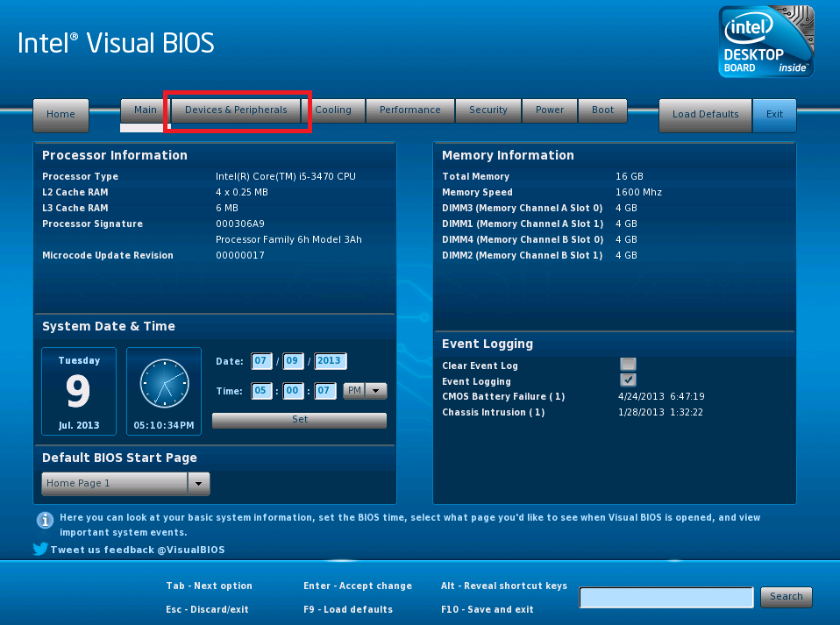840x625 pixels.
Task: Select the date day field 09
Action: pyautogui.click(x=293, y=361)
